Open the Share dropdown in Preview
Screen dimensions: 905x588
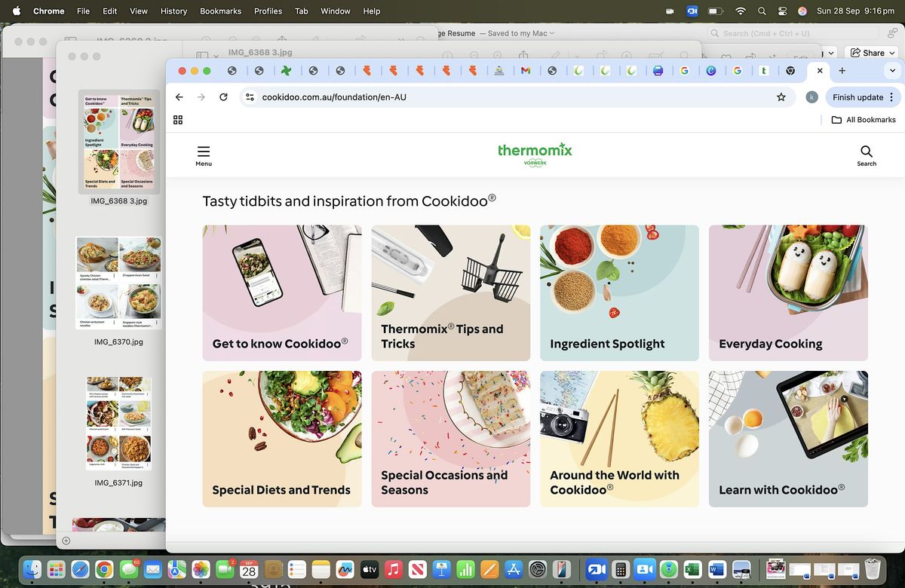point(873,53)
